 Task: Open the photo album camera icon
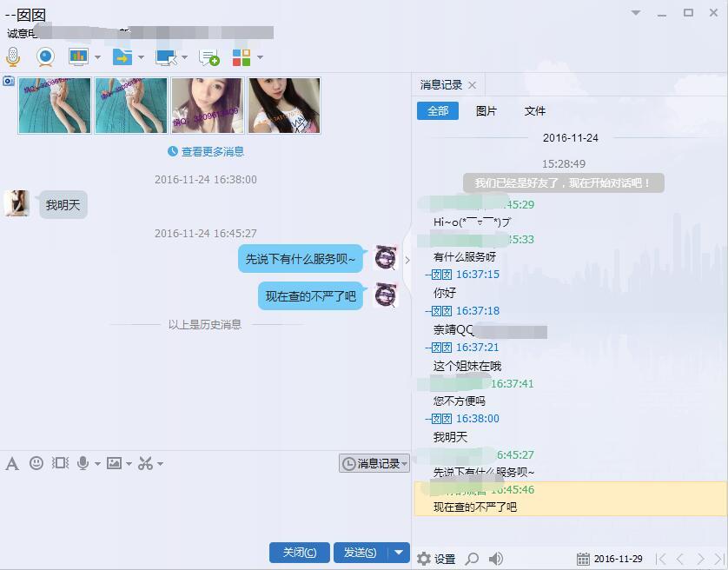pos(9,82)
